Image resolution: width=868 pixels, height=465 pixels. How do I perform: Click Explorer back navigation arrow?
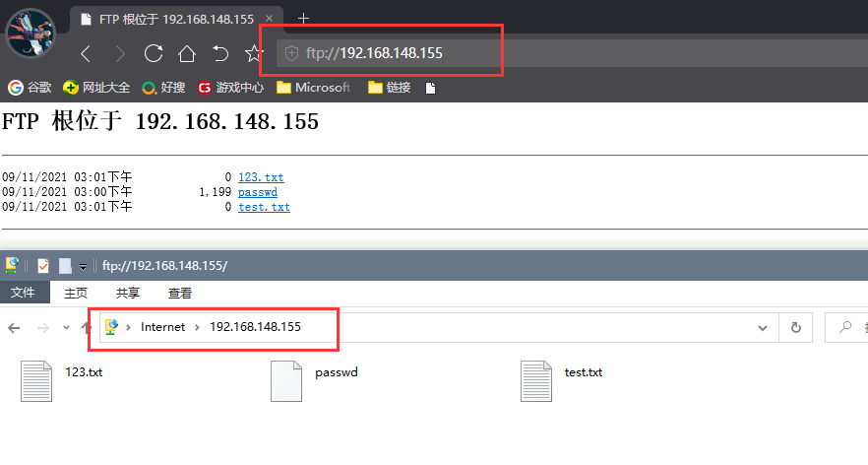click(14, 328)
